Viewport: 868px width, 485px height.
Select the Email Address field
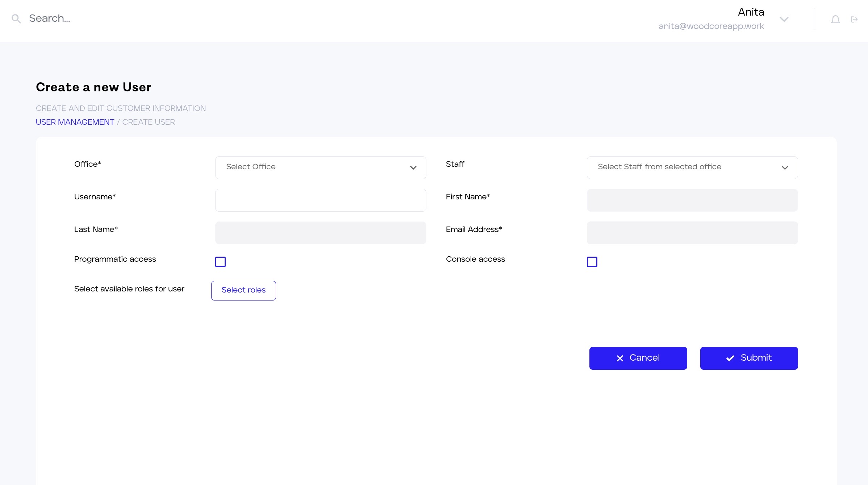coord(692,233)
